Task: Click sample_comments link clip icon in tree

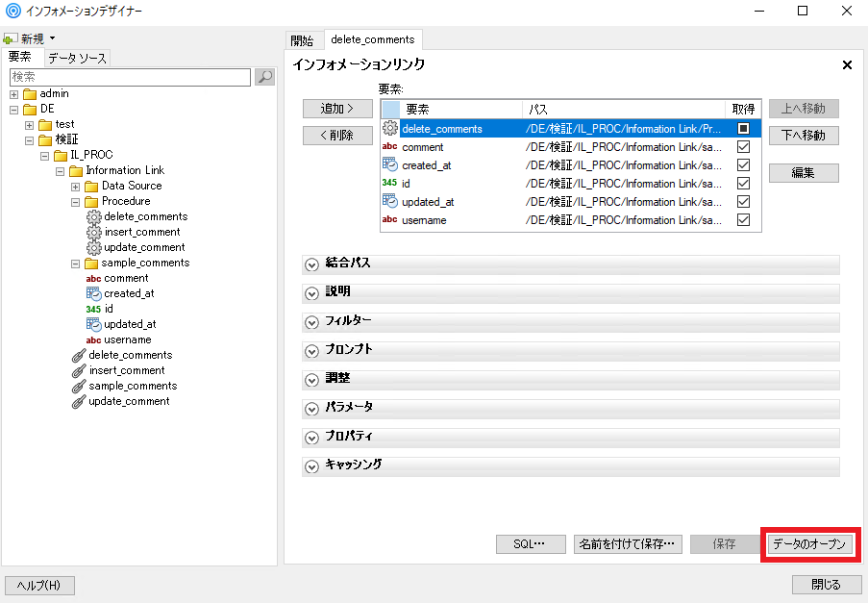Action: (79, 387)
